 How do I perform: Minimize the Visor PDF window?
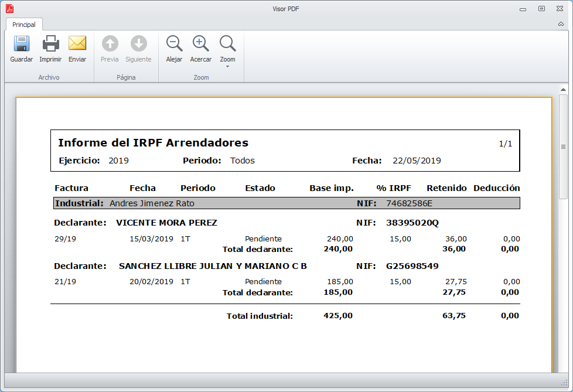pyautogui.click(x=522, y=9)
